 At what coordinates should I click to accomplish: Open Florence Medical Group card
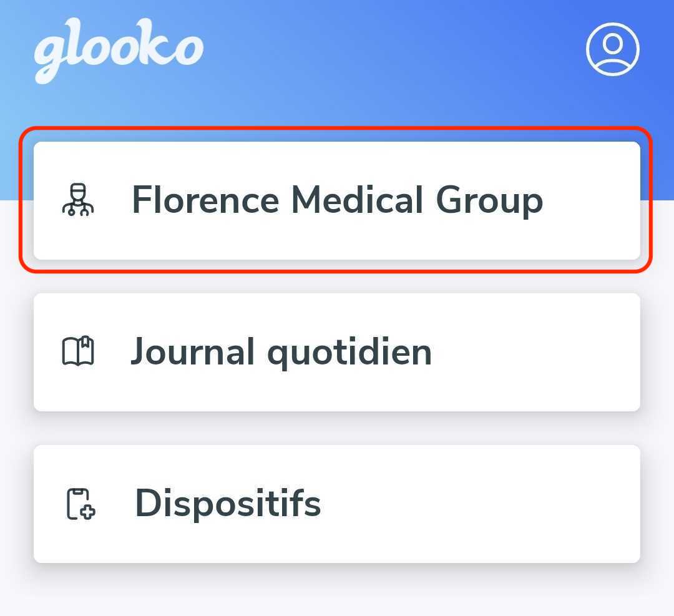click(x=337, y=200)
